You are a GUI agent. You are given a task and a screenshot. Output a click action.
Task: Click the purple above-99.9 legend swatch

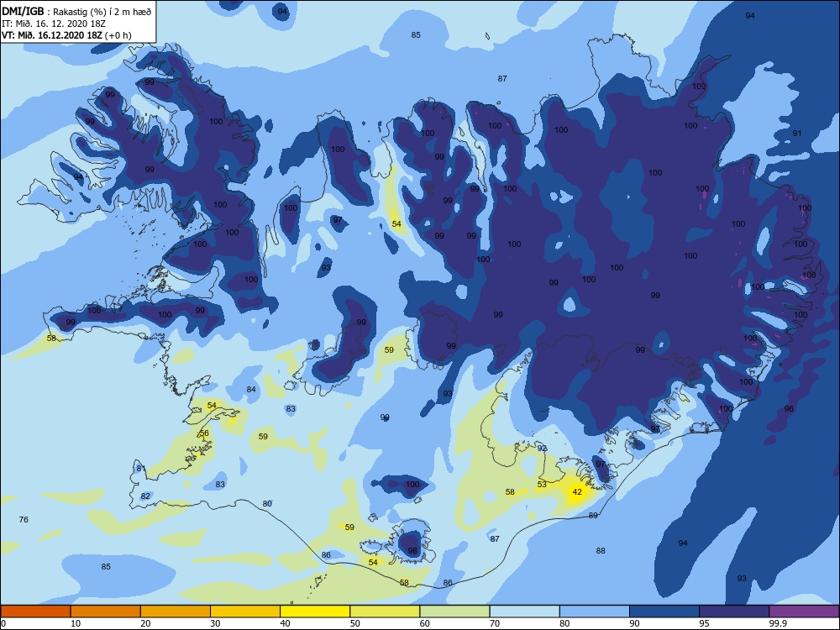coord(804,612)
